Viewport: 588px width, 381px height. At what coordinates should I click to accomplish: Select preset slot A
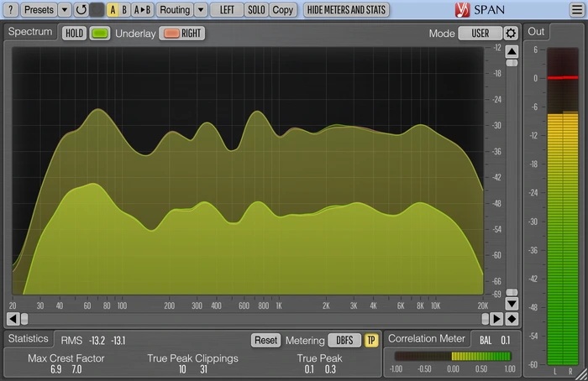(113, 10)
